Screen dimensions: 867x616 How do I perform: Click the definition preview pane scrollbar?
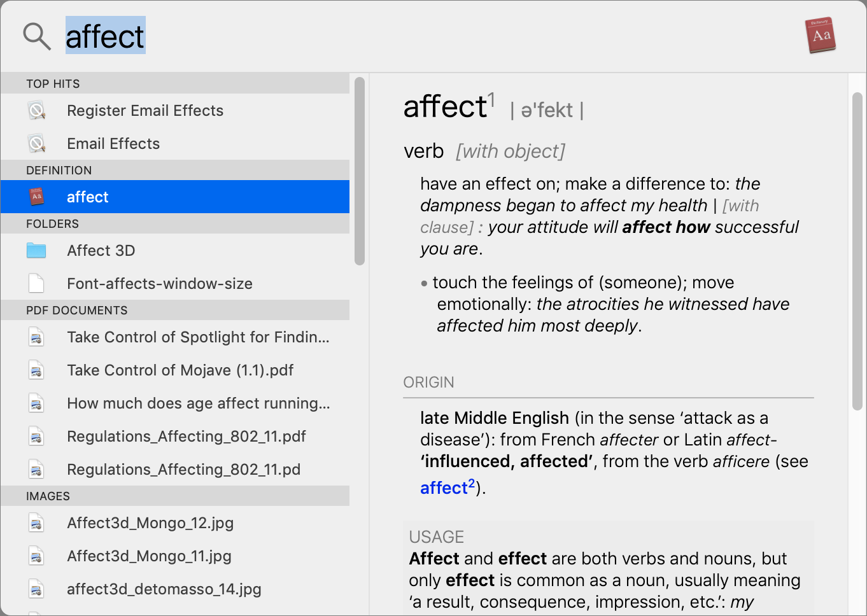857,251
